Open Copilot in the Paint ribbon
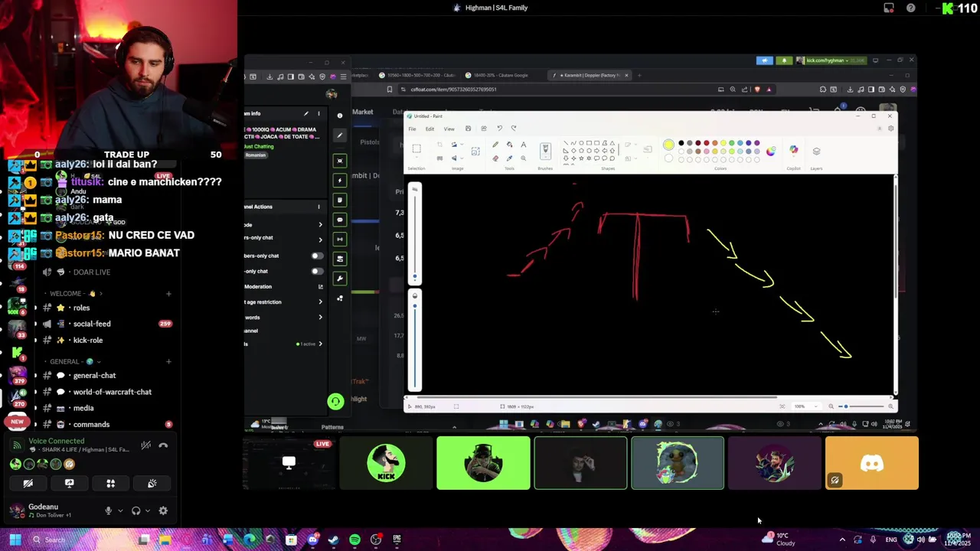Viewport: 980px width, 551px height. pyautogui.click(x=793, y=150)
